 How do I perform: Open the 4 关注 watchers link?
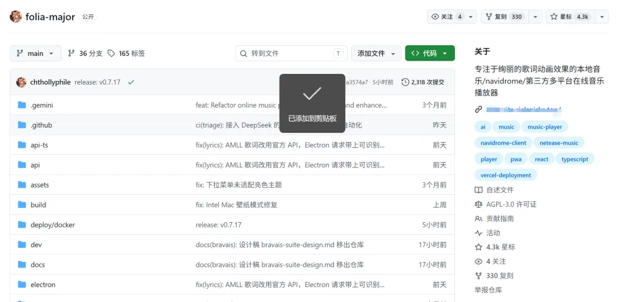click(x=490, y=261)
